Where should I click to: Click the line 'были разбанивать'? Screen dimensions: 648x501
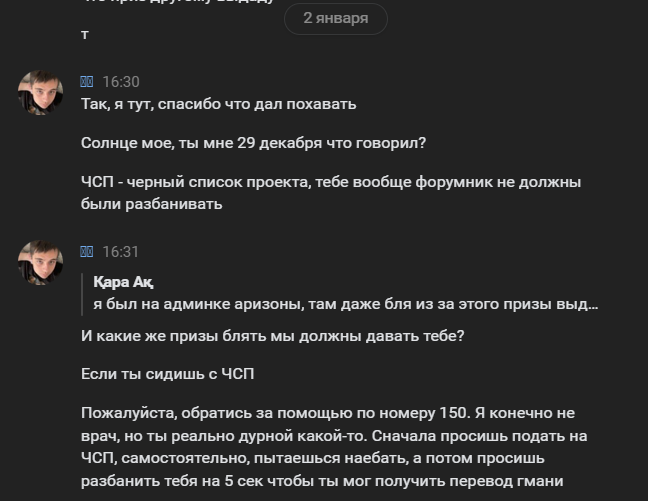[x=151, y=204]
